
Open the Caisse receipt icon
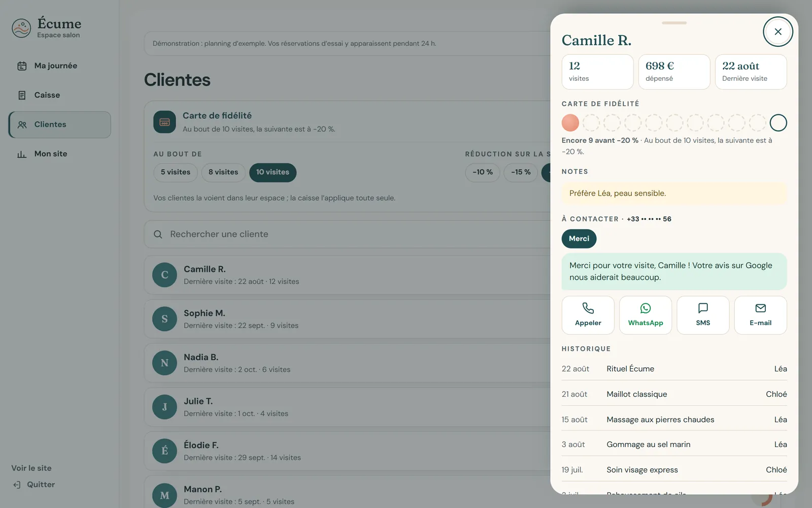[x=22, y=96]
